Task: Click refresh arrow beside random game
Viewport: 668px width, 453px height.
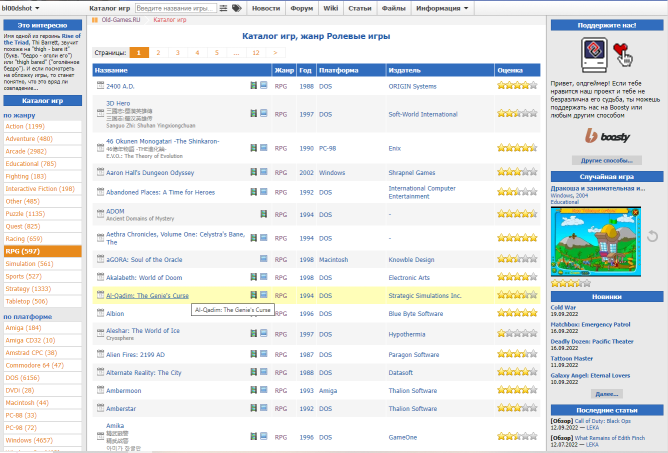Action: [x=653, y=236]
